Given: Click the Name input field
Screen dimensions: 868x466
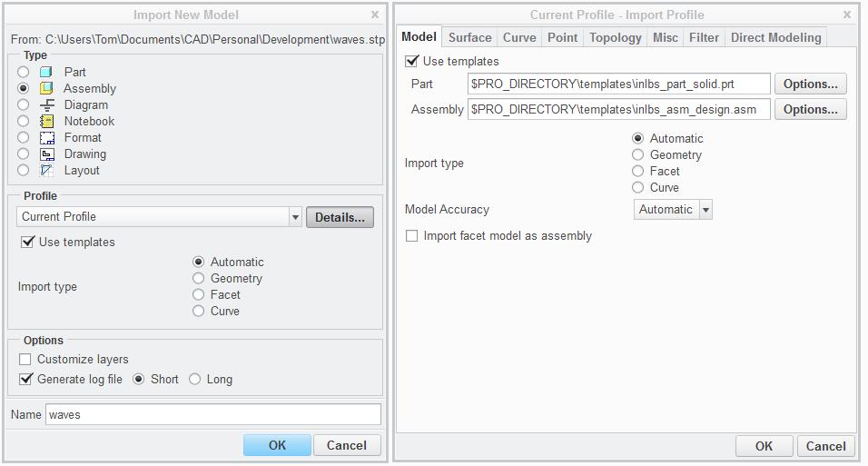Looking at the screenshot, I should pos(213,414).
